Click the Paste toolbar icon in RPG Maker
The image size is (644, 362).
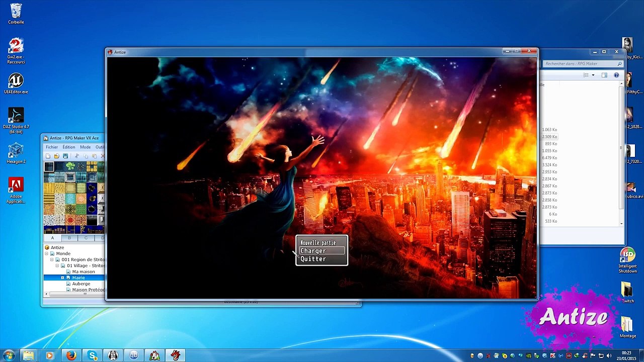point(94,156)
